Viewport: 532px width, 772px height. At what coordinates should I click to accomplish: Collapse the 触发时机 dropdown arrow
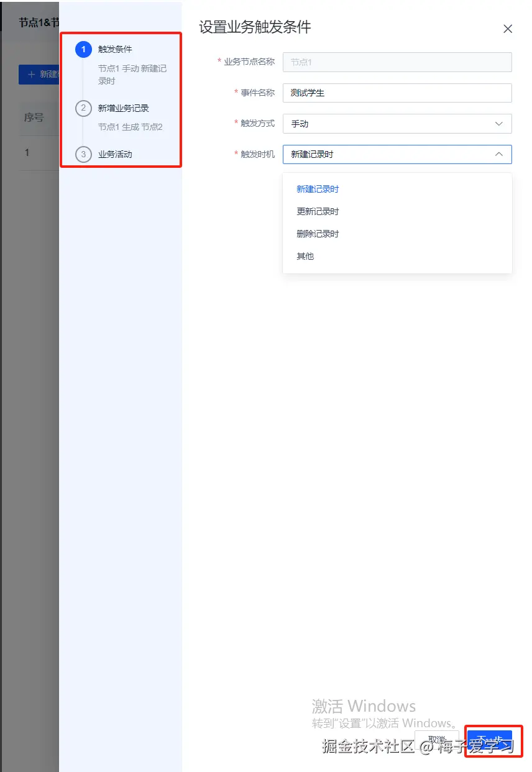pyautogui.click(x=498, y=154)
